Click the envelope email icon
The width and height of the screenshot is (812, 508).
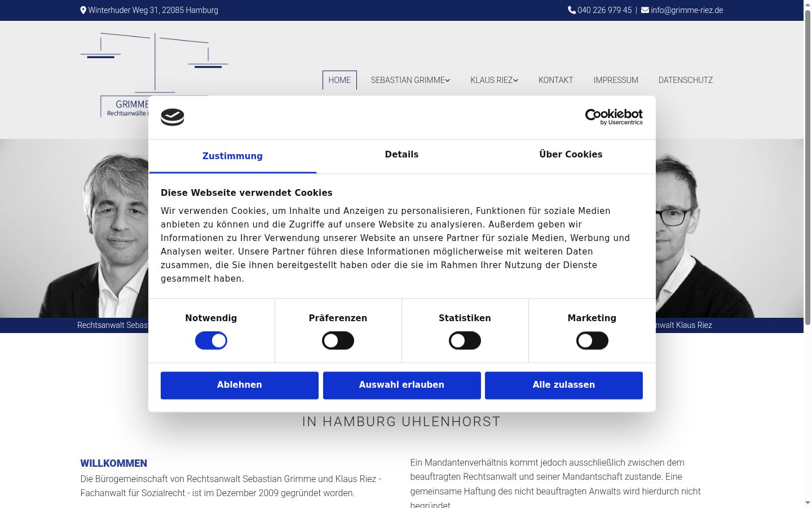coord(645,10)
